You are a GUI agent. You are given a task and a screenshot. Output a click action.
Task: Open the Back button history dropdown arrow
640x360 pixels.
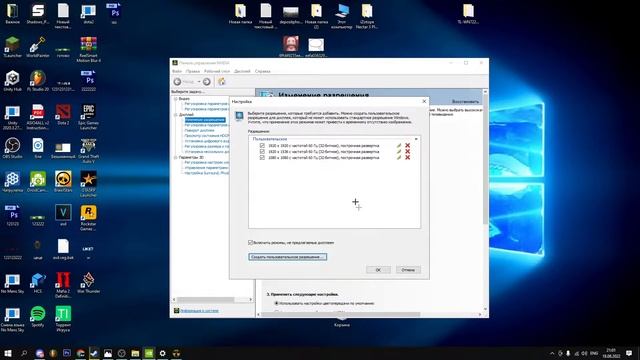coord(199,82)
